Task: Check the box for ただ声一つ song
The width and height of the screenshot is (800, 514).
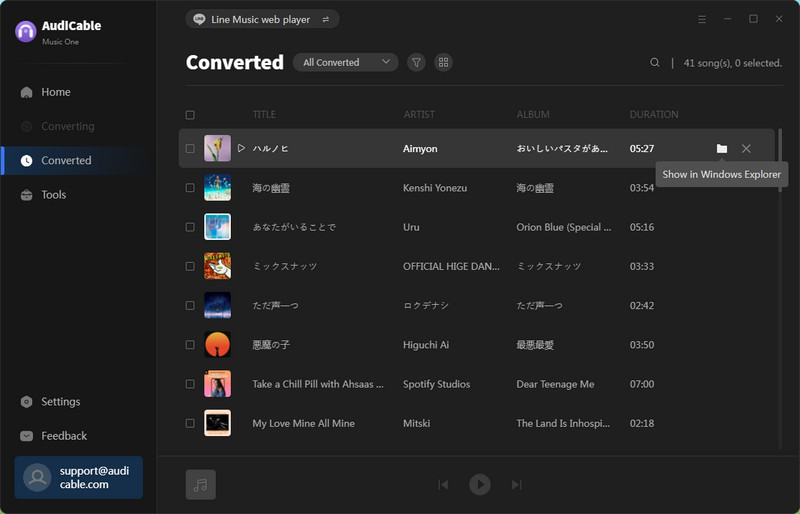Action: click(x=190, y=305)
